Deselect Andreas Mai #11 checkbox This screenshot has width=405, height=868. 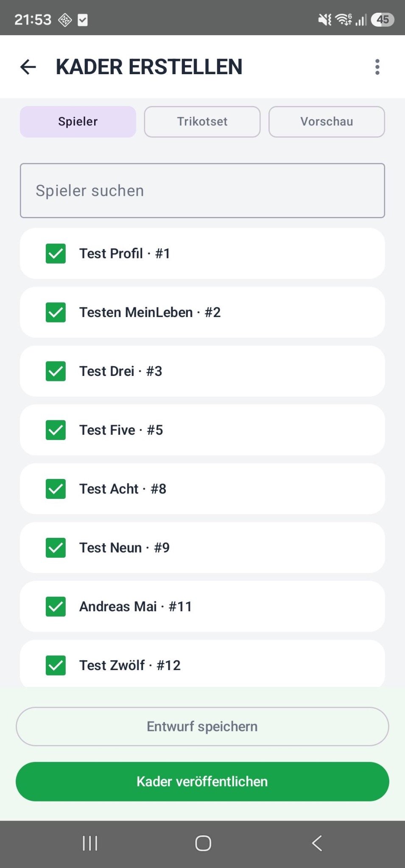pos(56,606)
